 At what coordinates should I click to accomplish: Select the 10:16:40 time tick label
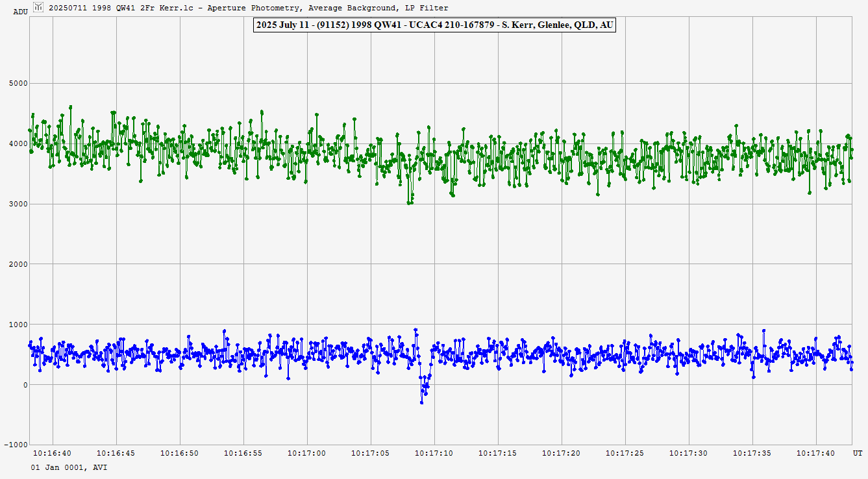point(53,452)
